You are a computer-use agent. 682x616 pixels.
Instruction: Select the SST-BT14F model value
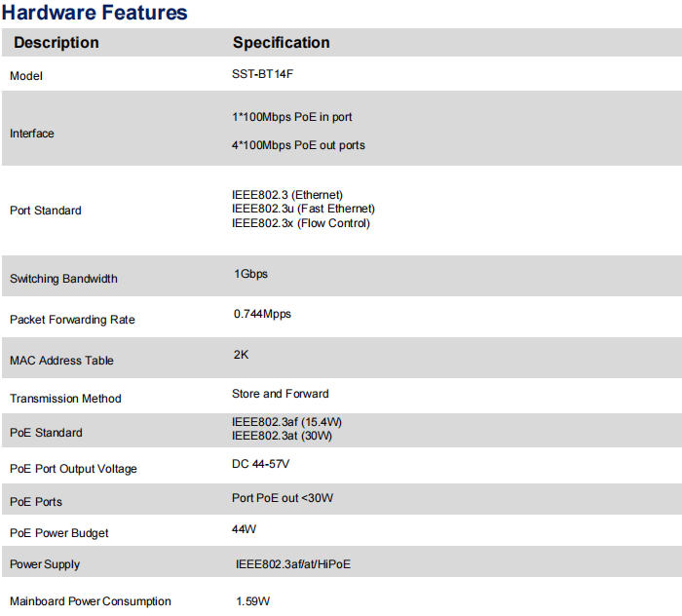point(265,74)
